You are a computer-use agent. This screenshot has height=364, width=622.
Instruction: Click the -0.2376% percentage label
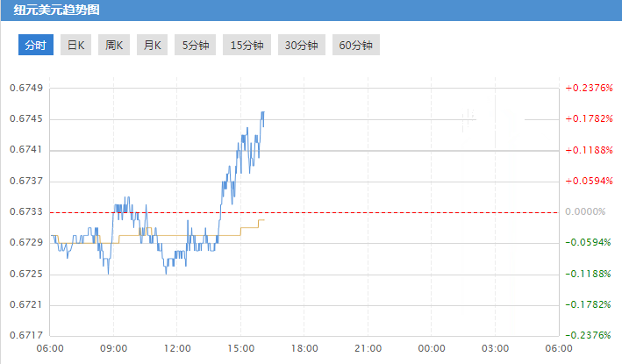coord(588,335)
